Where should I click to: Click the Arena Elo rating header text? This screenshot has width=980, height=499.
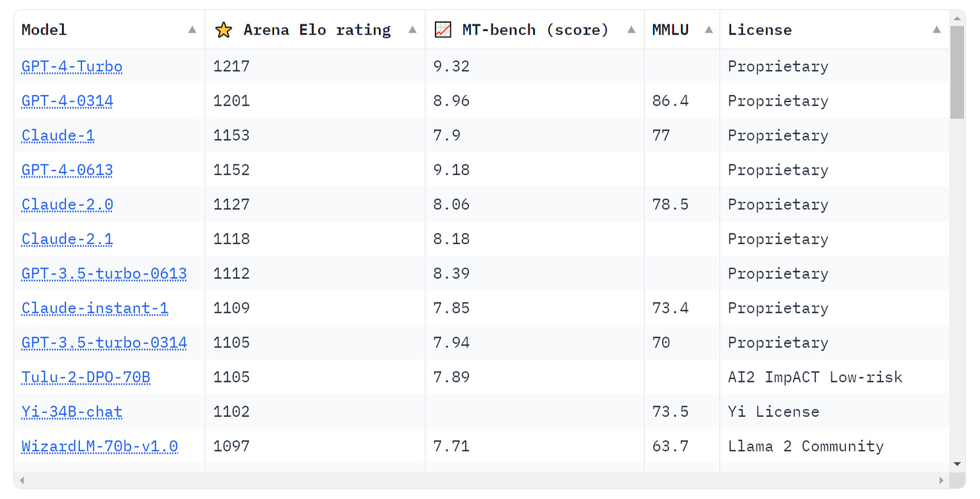pos(317,30)
